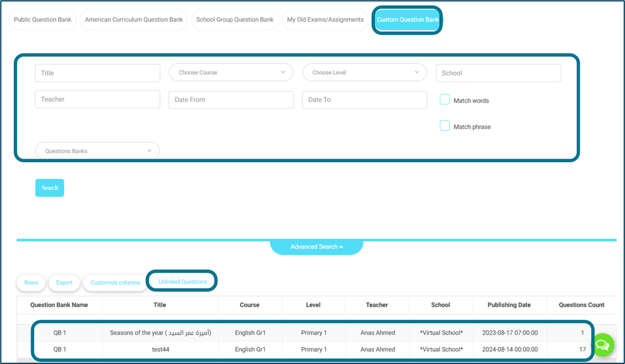625x364 pixels.
Task: Switch to Public Question Bank tab
Action: click(43, 20)
